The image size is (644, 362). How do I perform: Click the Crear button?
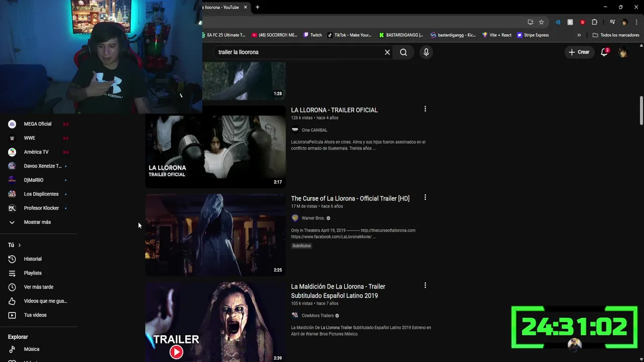[579, 52]
